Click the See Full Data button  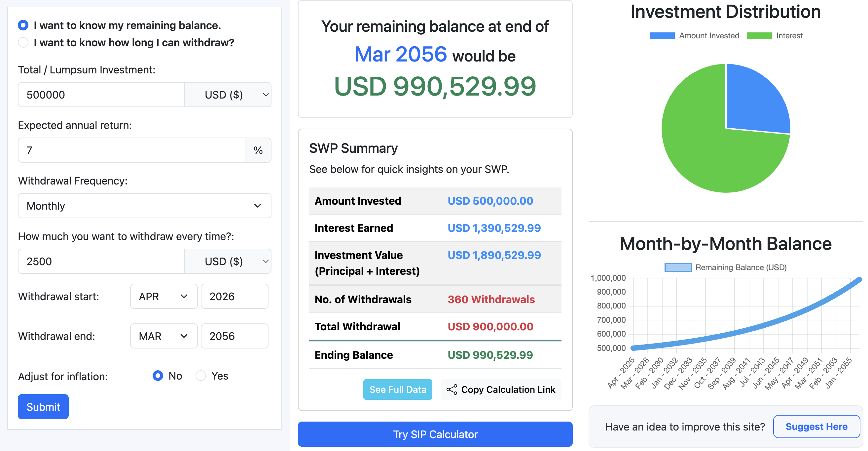pos(398,389)
